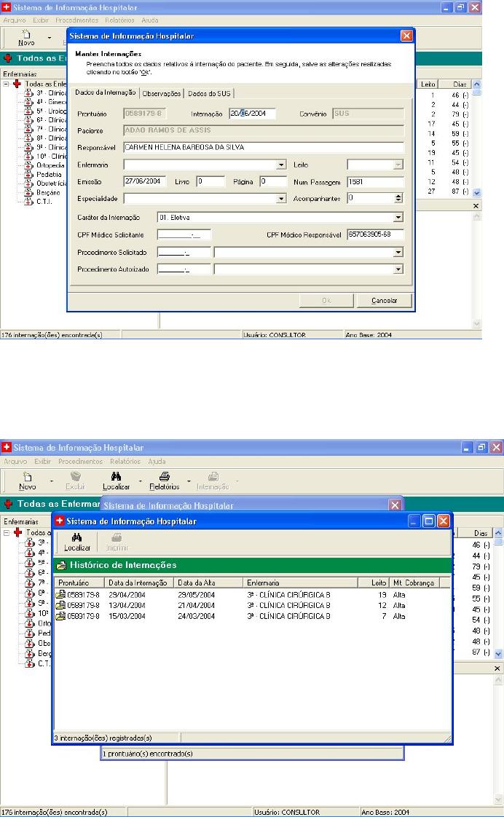Image resolution: width=504 pixels, height=817 pixels.
Task: Click the Relatórios printer icon in the main toolbar
Action: 164,476
